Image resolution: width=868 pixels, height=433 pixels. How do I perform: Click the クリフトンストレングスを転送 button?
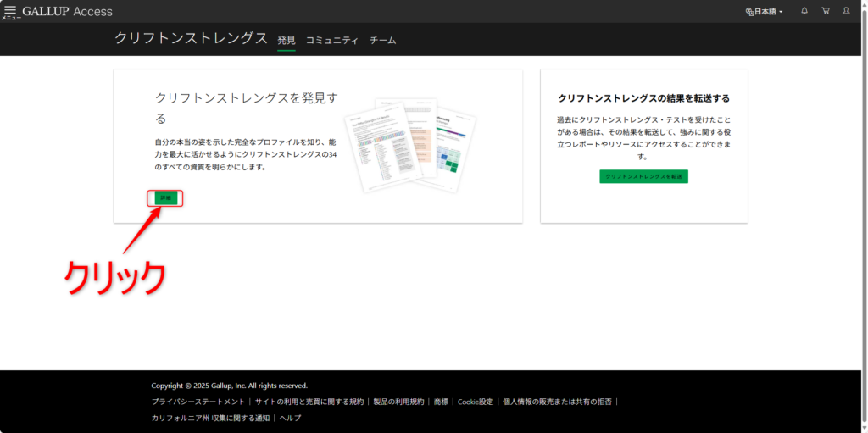(x=644, y=176)
